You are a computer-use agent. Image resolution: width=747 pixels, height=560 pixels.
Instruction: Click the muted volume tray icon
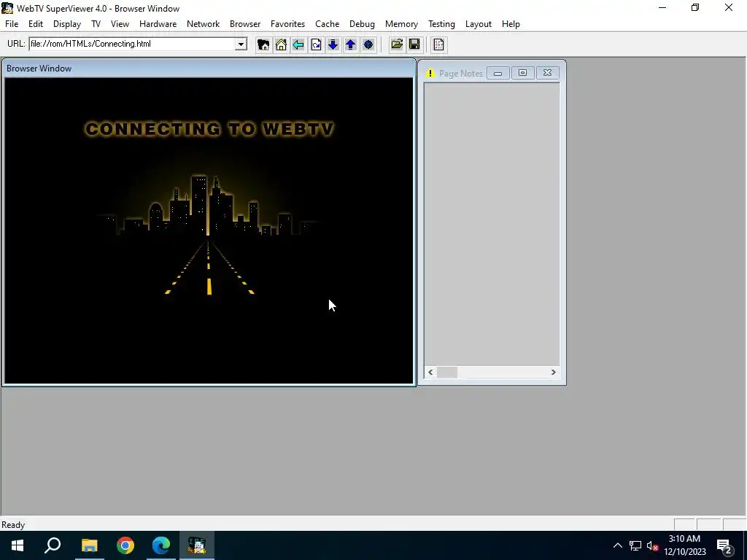[653, 545]
